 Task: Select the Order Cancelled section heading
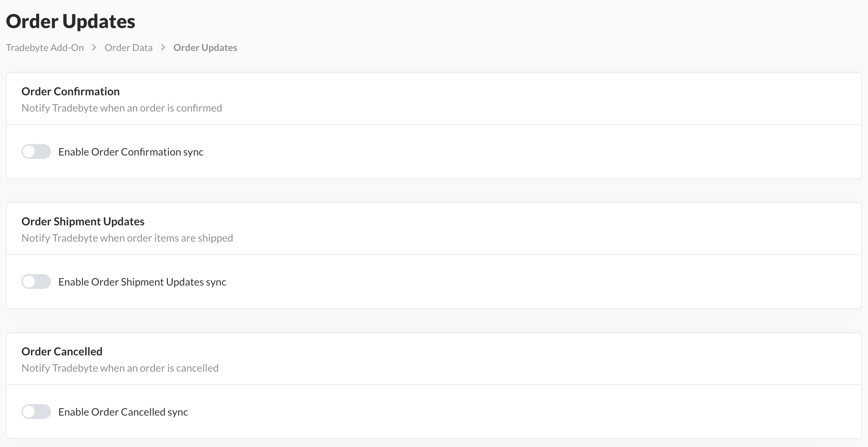point(62,351)
